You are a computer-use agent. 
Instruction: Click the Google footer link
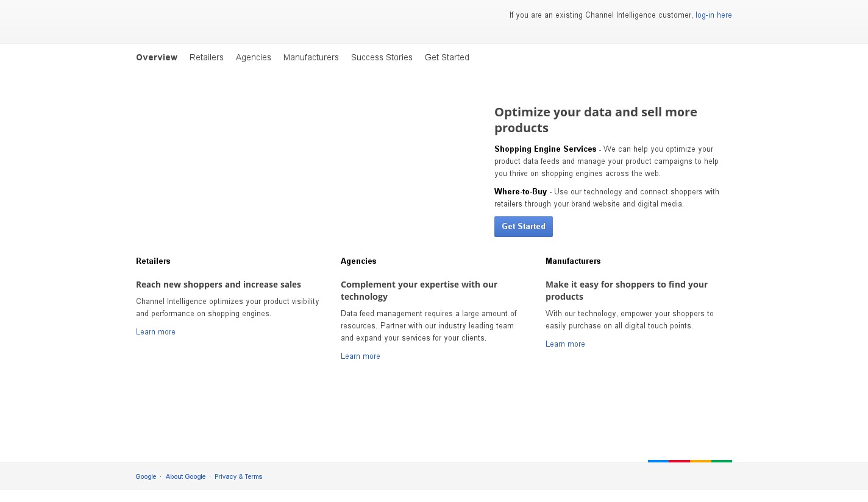[x=146, y=476]
